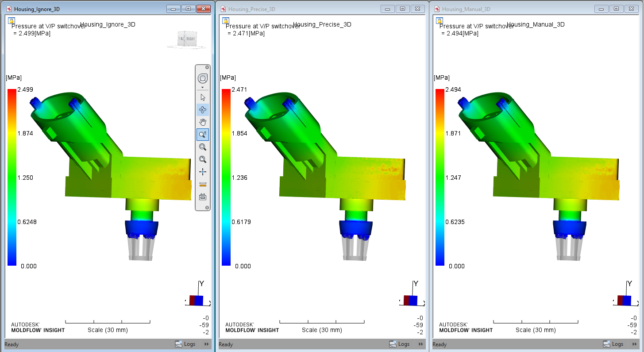Open Logs in the Housing_Manual_3D pane
The height and width of the screenshot is (352, 644).
tap(613, 344)
